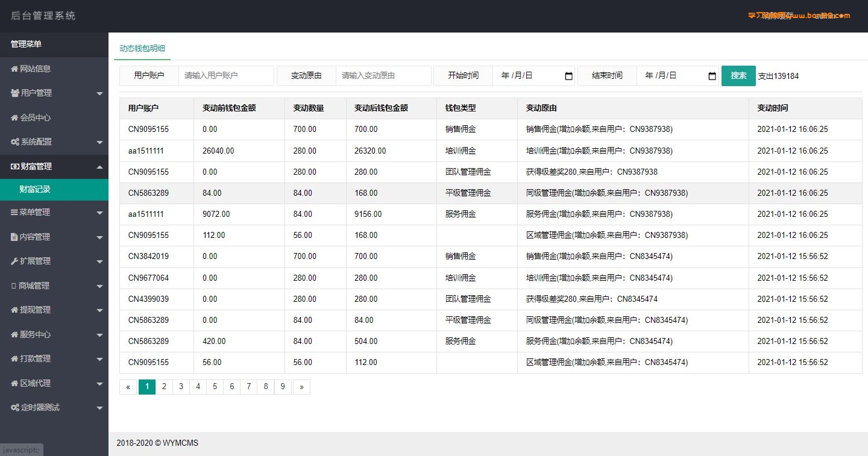
Task: Expand the 内容管理 submenu arrow
Action: [x=99, y=237]
